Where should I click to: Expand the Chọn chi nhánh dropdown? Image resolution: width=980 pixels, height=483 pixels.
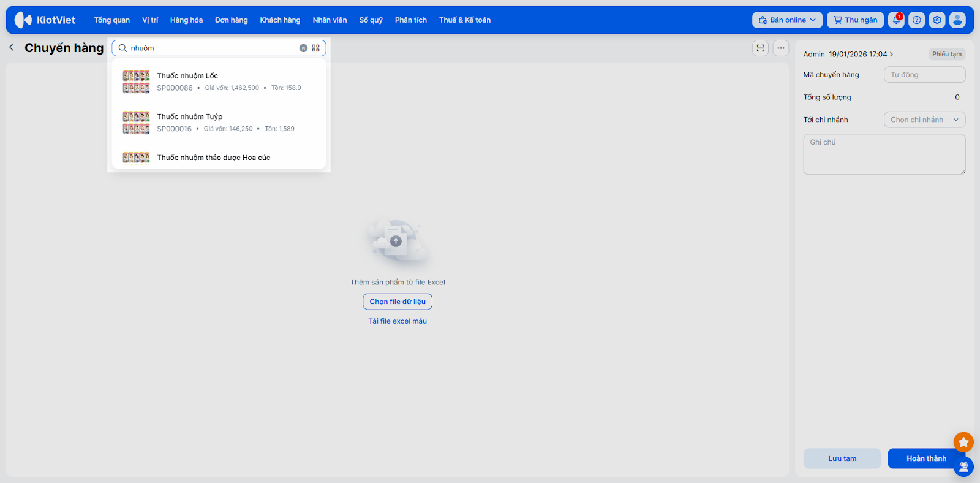[x=925, y=120]
